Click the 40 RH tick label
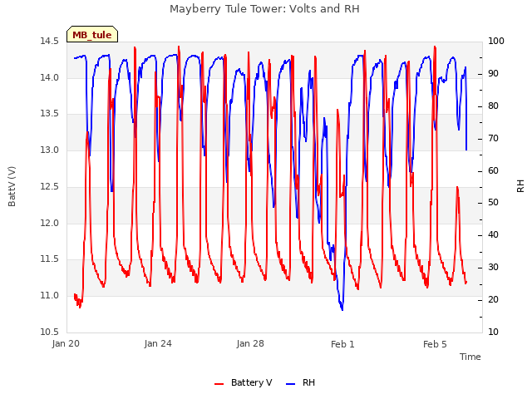The height and width of the screenshot is (399, 532). [x=493, y=234]
